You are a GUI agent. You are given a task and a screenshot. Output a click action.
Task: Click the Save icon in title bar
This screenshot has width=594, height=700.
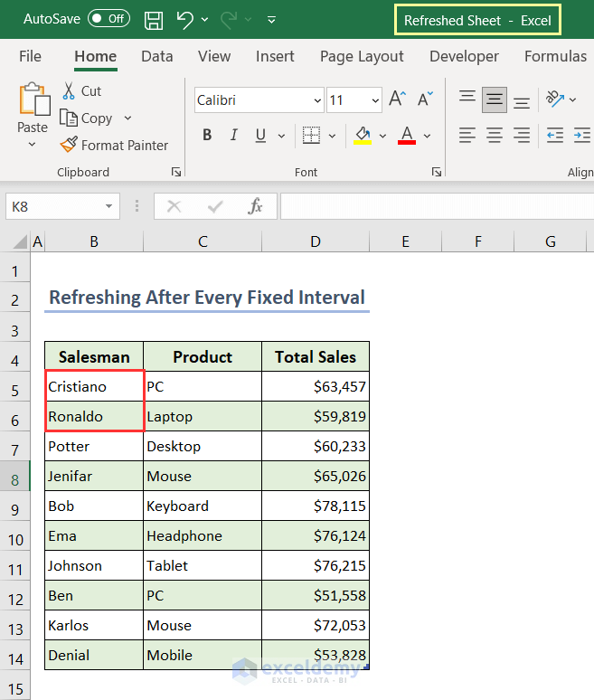[154, 19]
